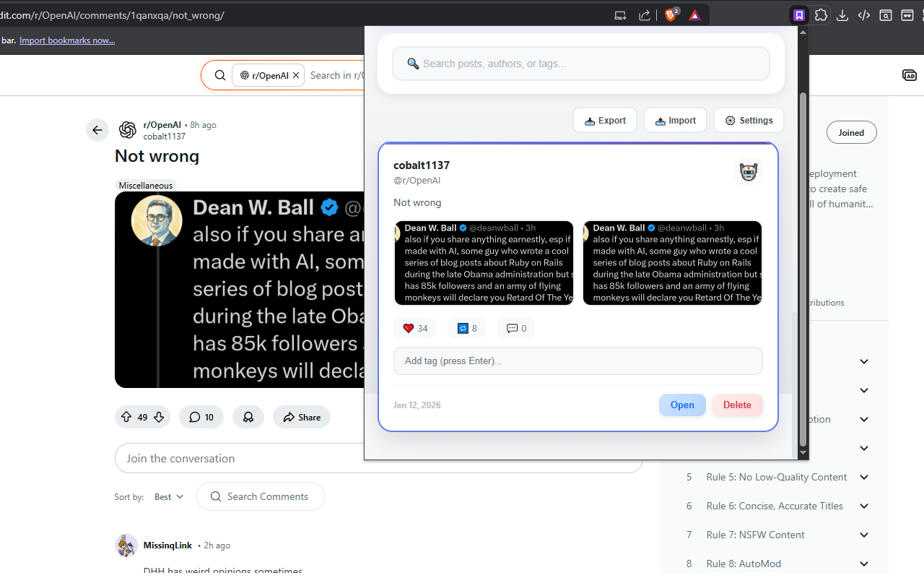Click the Reddit avatar icon in the saved card
Viewport: 924px width, 578px height.
(749, 172)
